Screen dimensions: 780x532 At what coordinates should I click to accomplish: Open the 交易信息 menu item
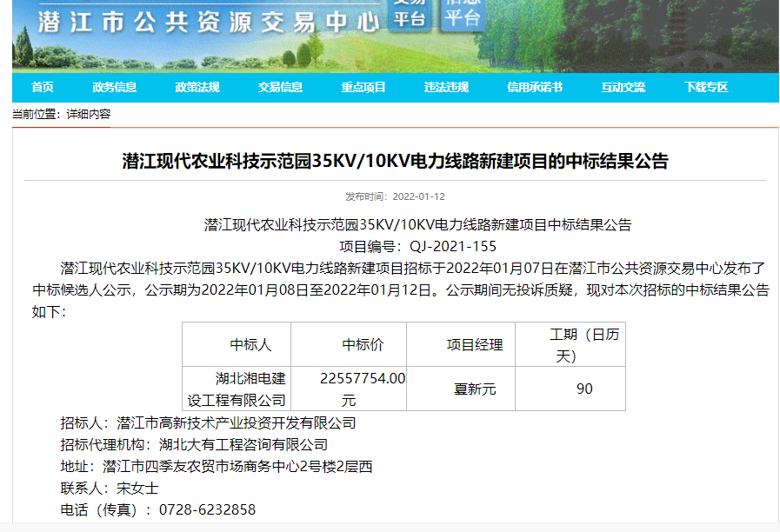click(280, 87)
